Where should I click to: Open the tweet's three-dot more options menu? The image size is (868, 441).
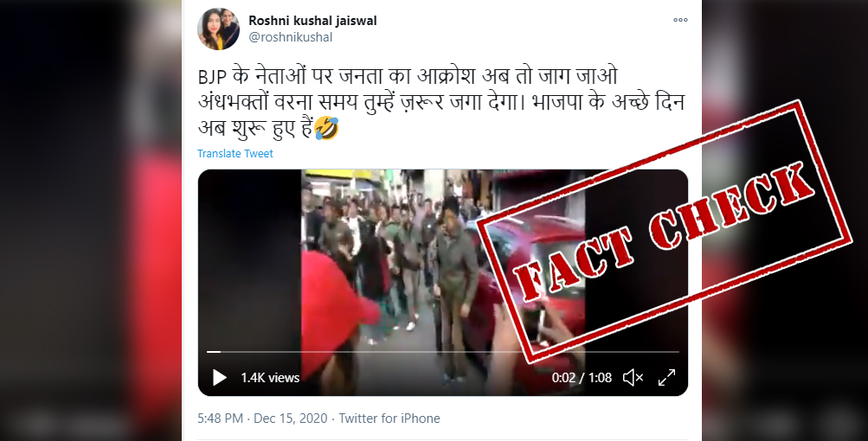point(680,20)
